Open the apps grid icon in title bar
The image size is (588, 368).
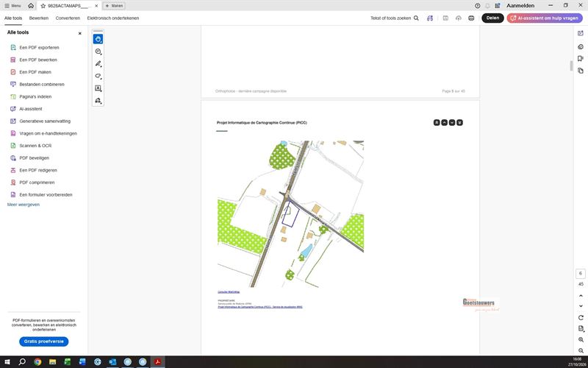[x=498, y=6]
